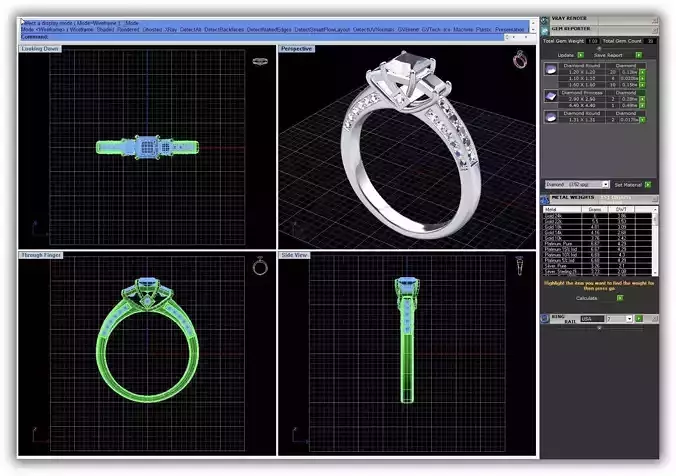Screen dimensions: 676x476
Task: Close the Gem Reporter panel
Action: coord(655,30)
